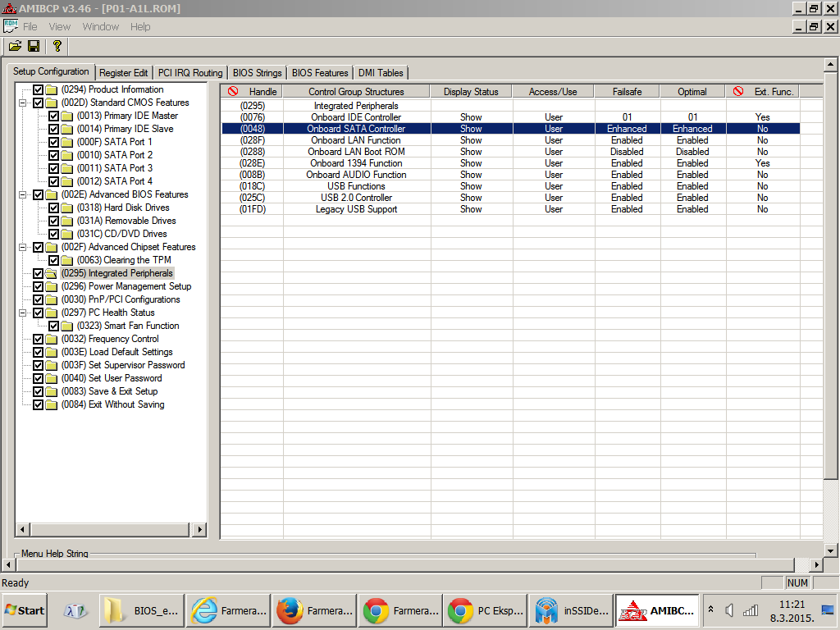Image resolution: width=840 pixels, height=630 pixels.
Task: Click the Control Group Structures column header
Action: (x=356, y=91)
